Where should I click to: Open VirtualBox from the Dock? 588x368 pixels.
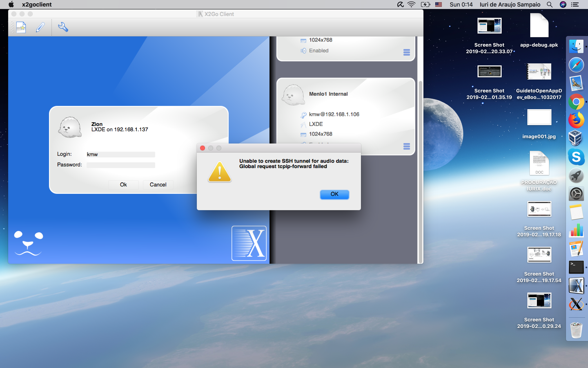[575, 138]
